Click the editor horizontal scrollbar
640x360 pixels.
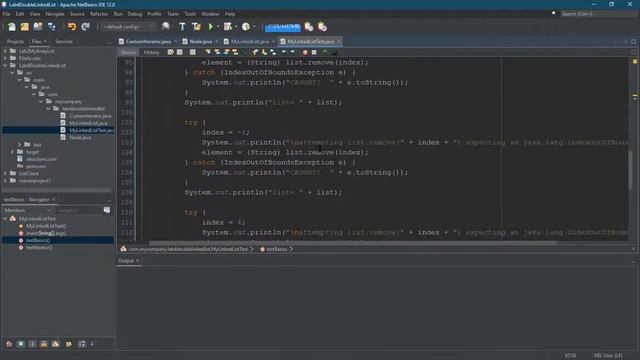point(353,242)
